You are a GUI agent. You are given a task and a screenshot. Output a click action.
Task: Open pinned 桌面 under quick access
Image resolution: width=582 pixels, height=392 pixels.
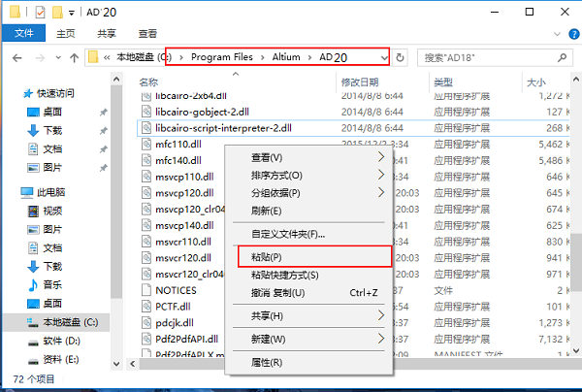click(52, 112)
